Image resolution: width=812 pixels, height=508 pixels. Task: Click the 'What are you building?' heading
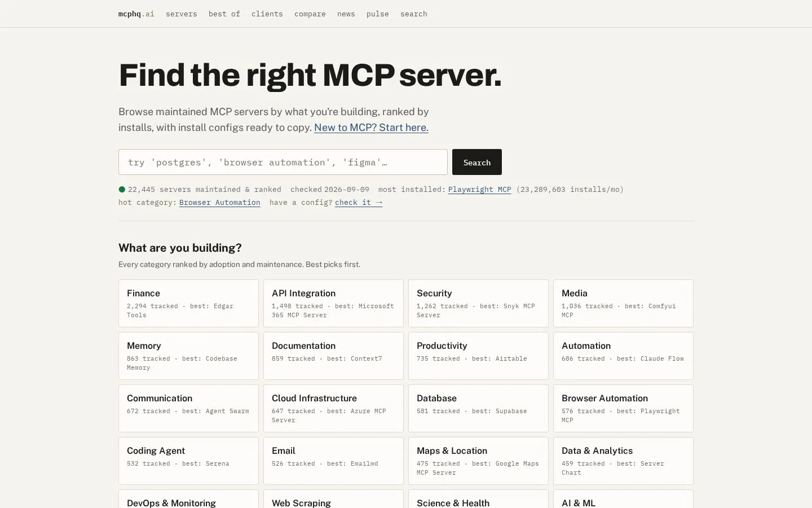(x=180, y=248)
